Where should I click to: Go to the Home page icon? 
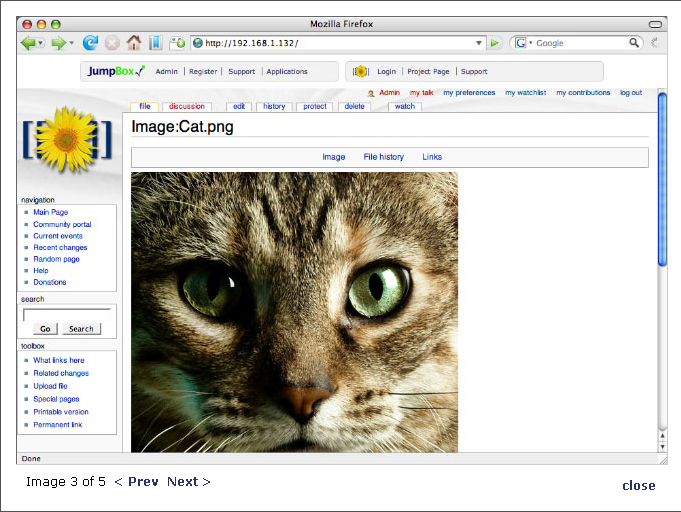(x=134, y=43)
